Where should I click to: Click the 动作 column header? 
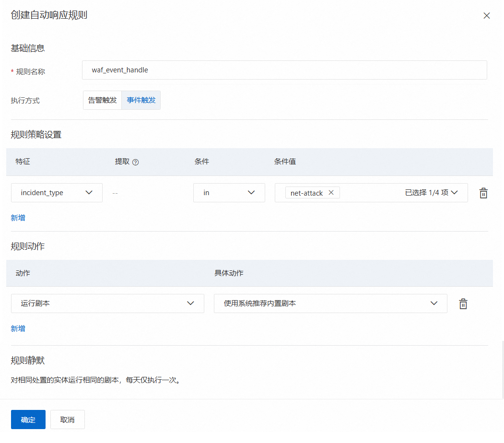click(23, 273)
